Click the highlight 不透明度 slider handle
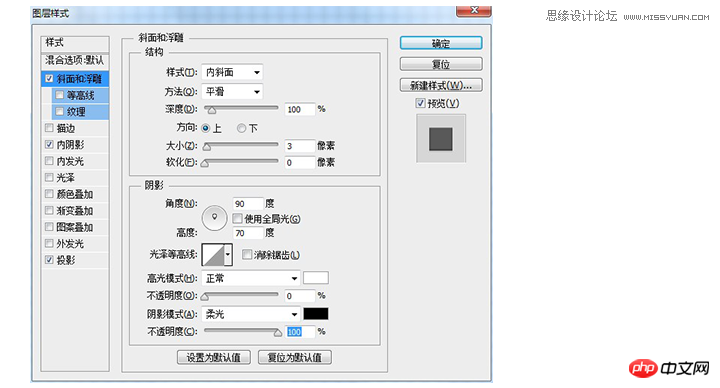 point(205,297)
